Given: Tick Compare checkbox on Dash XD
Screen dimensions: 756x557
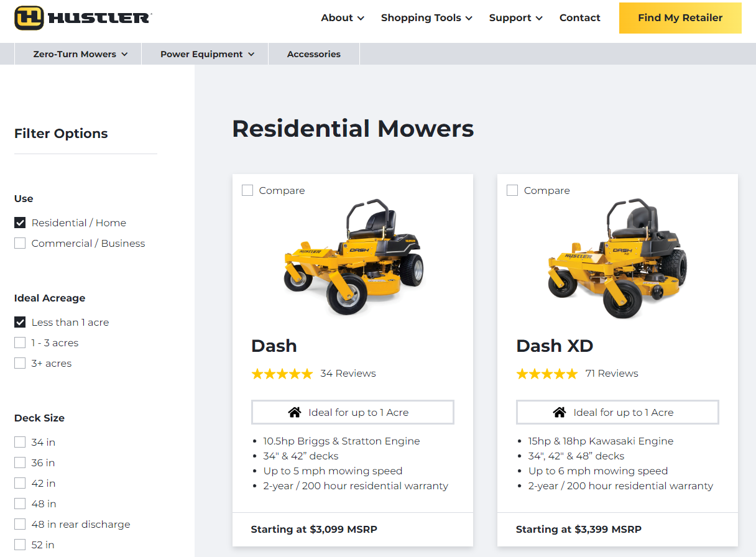Looking at the screenshot, I should pyautogui.click(x=512, y=190).
